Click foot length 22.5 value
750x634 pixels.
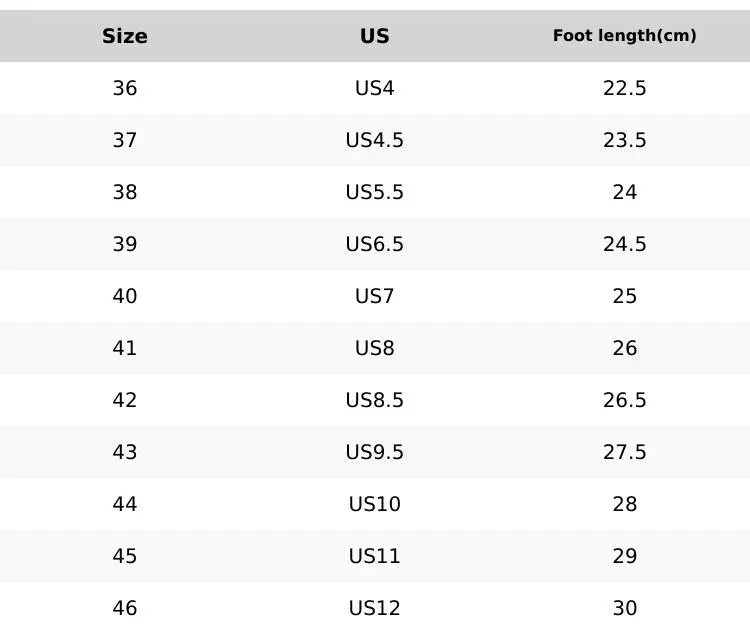(625, 88)
